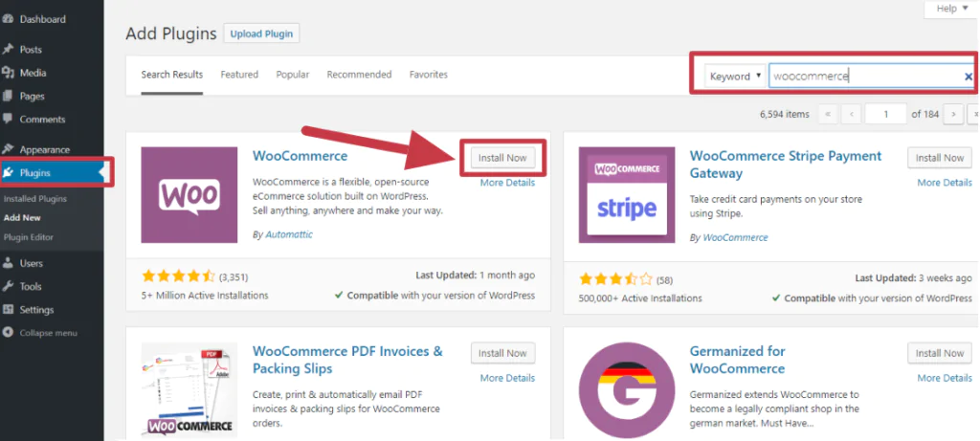
Task: View More Details for WooCommerce Stripe Gateway
Action: coord(944,183)
